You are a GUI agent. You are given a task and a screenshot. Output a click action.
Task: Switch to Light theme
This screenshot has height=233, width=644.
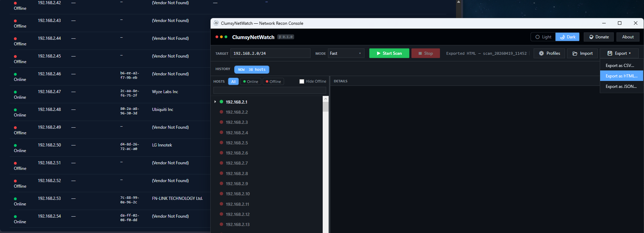543,37
